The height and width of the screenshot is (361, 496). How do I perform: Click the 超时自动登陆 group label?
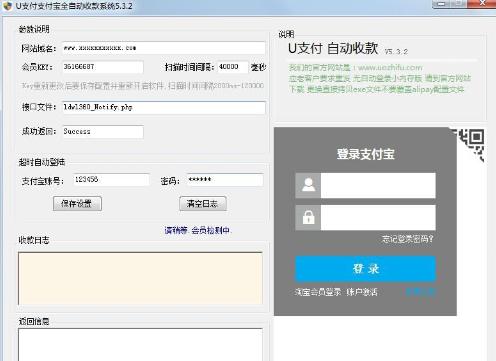42,162
